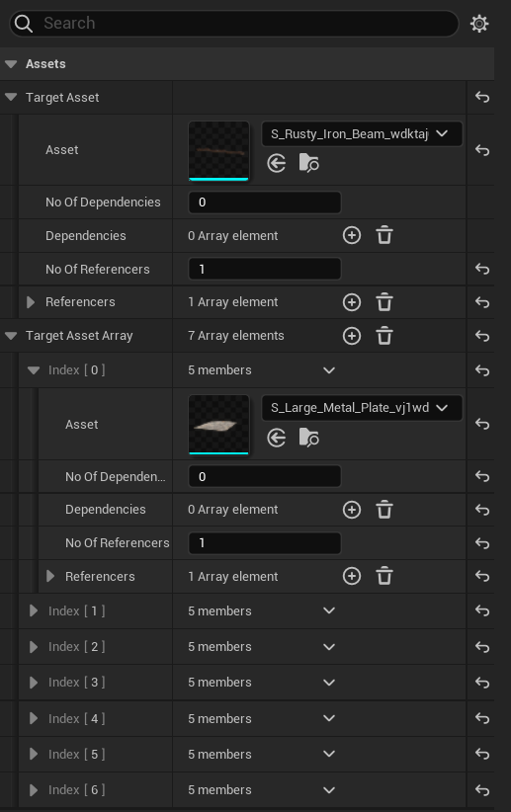The height and width of the screenshot is (812, 511).
Task: Open Index [ 3 ] element options dropdown
Action: (x=329, y=683)
